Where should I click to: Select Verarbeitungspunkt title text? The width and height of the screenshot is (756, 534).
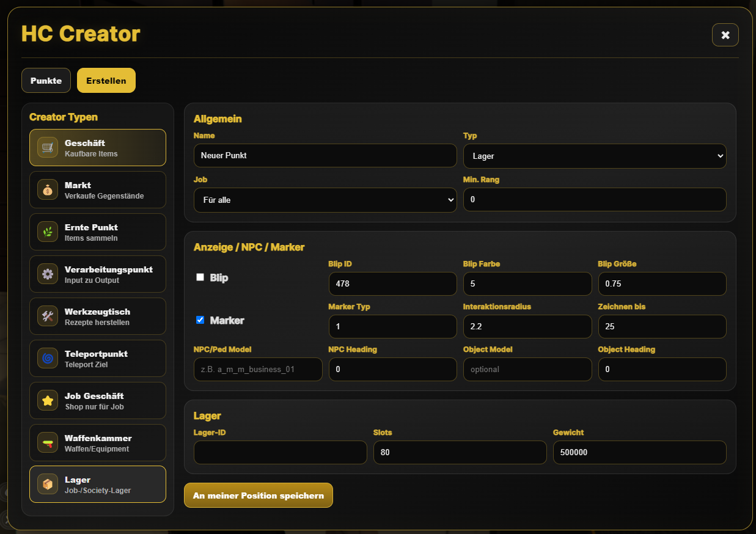[x=109, y=269]
